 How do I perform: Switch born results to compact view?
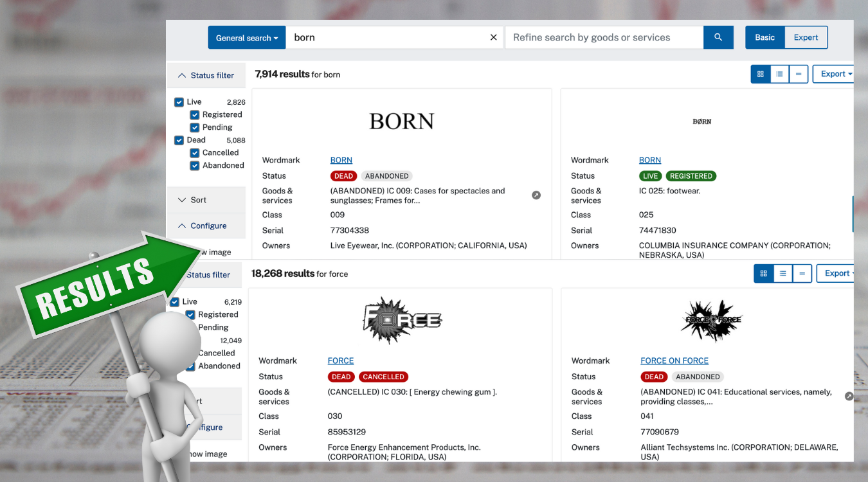click(x=799, y=74)
